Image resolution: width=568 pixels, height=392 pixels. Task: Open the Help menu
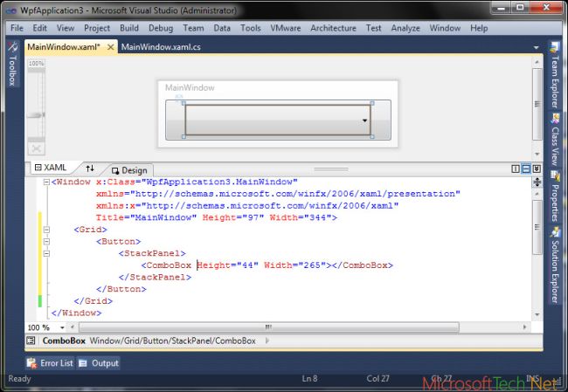click(479, 28)
